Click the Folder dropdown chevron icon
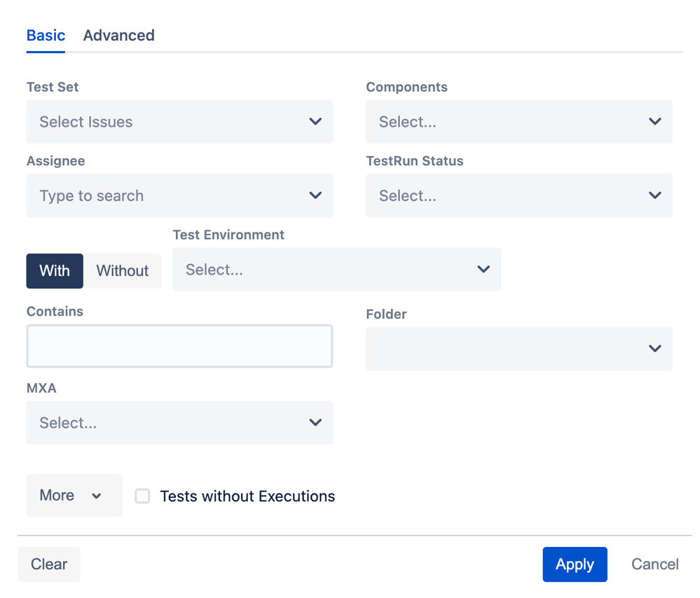Image resolution: width=700 pixels, height=598 pixels. click(655, 349)
